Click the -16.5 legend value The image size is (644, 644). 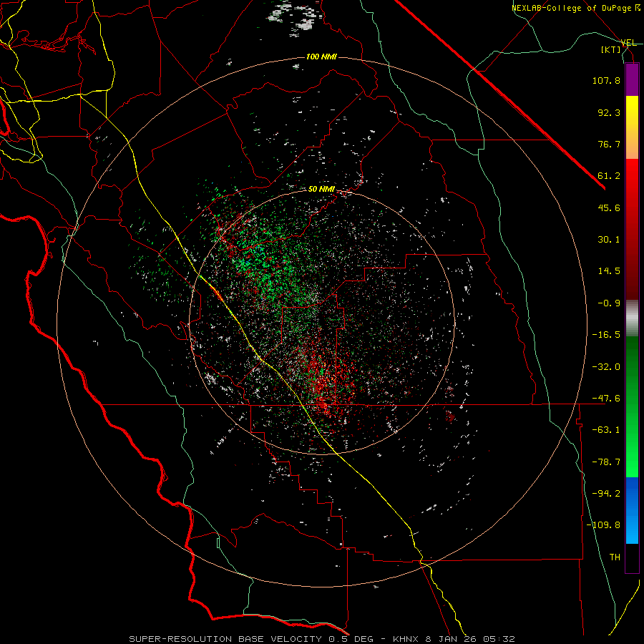(x=606, y=335)
